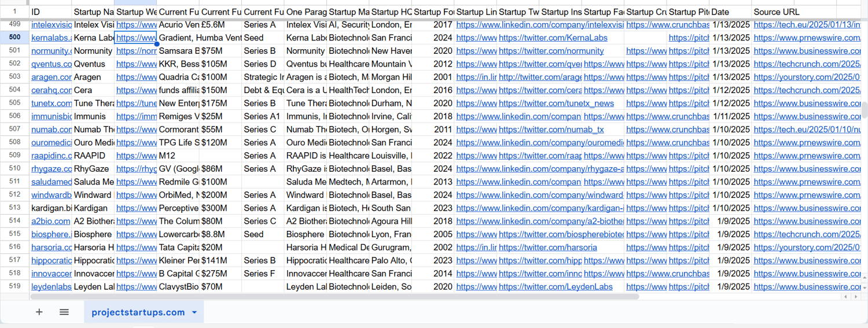868x328 pixels.
Task: Click the horizontal scroll left arrow
Action: tap(847, 297)
